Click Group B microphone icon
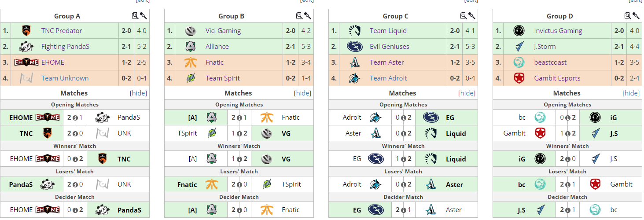Image resolution: width=644 pixels, height=220 pixels. [x=308, y=16]
